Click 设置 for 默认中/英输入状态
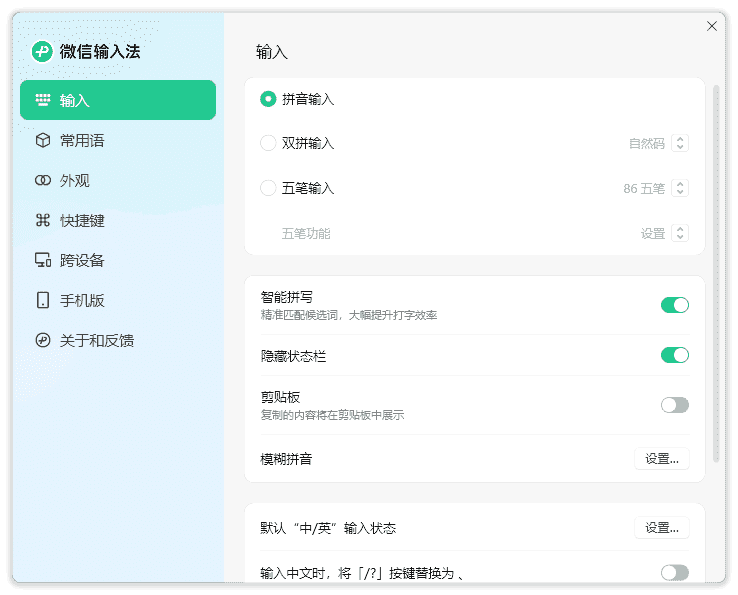The height and width of the screenshot is (595, 738). (x=661, y=528)
